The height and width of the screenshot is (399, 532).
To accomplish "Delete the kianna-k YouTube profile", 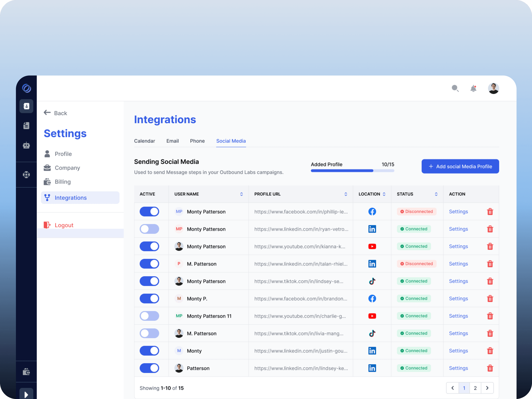I will click(490, 246).
